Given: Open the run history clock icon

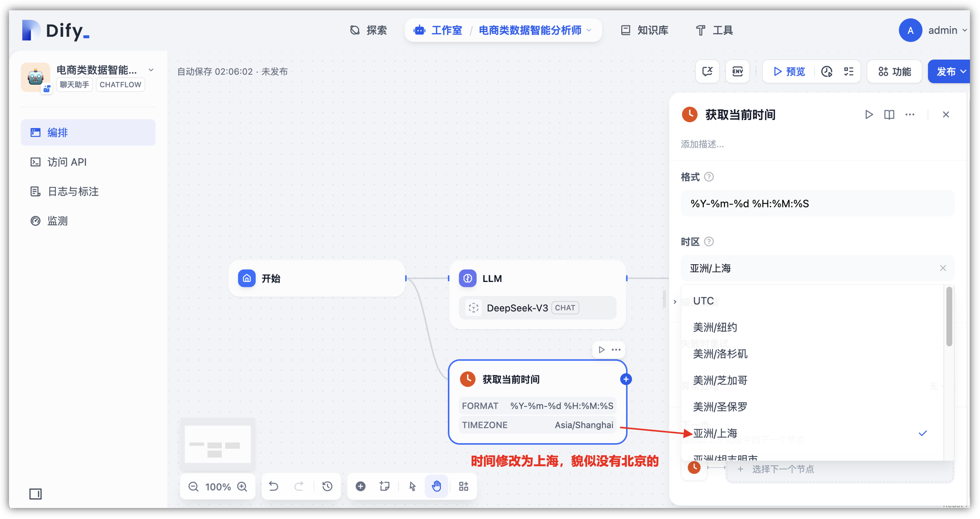Looking at the screenshot, I should pos(826,71).
